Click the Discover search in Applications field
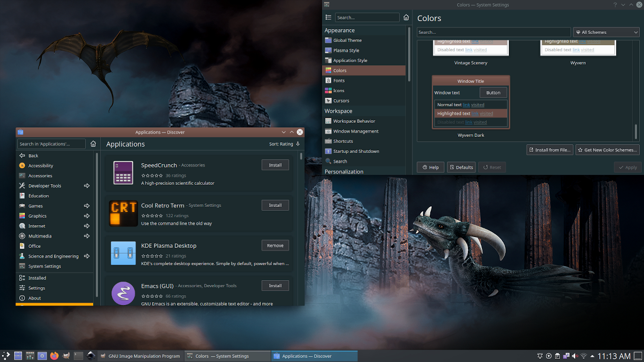 coord(52,144)
